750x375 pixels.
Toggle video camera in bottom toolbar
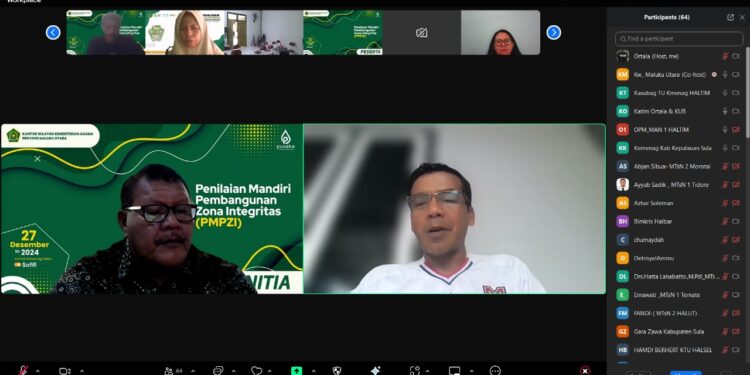coord(64,371)
